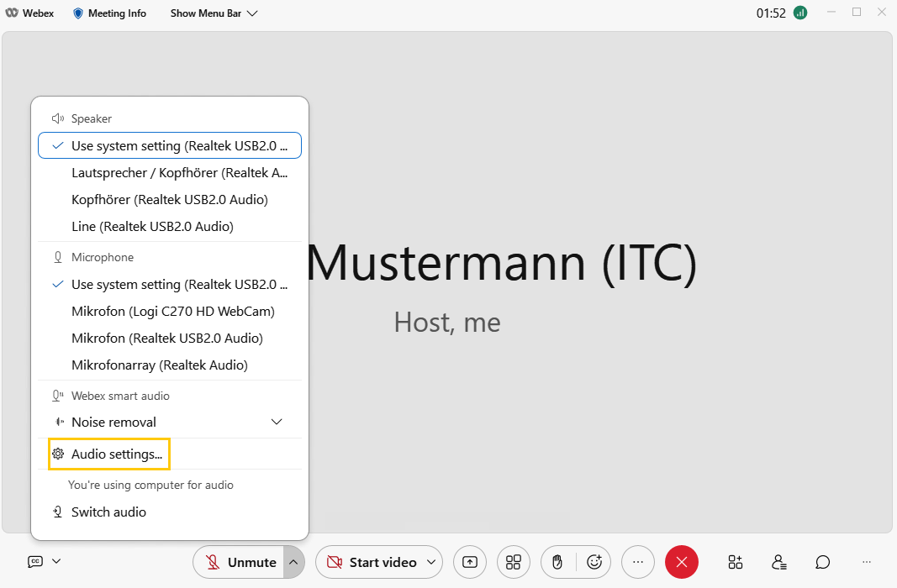Screen dimensions: 897x588
Task: Choose Mikrofonarray (Realtek Audio) microphone
Action: pyautogui.click(x=159, y=365)
